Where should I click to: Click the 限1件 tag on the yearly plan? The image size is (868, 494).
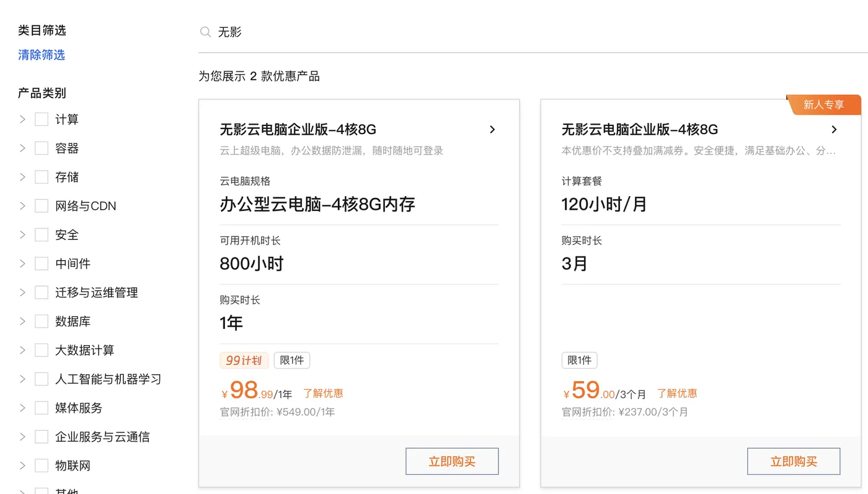click(291, 360)
